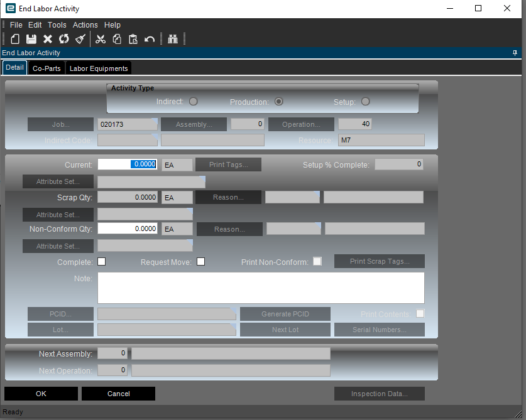Click the Serial Numbers button
The height and width of the screenshot is (420, 526).
click(380, 330)
